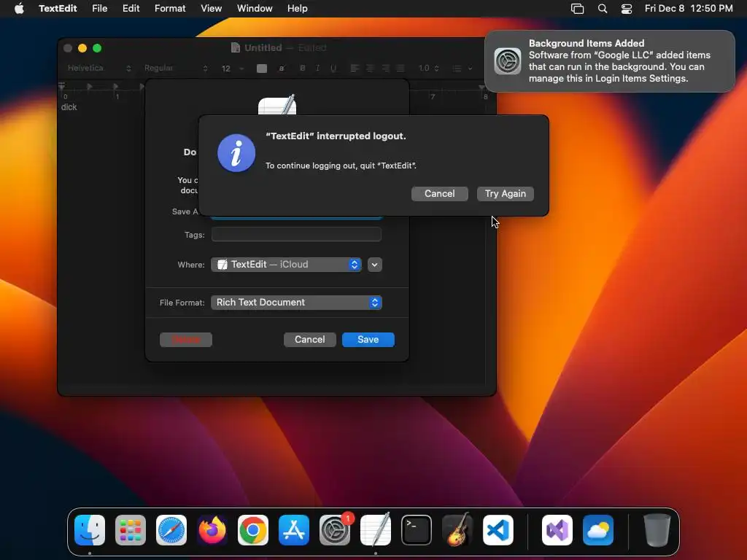The width and height of the screenshot is (747, 560).
Task: Open Google Chrome from the Dock
Action: pyautogui.click(x=253, y=530)
